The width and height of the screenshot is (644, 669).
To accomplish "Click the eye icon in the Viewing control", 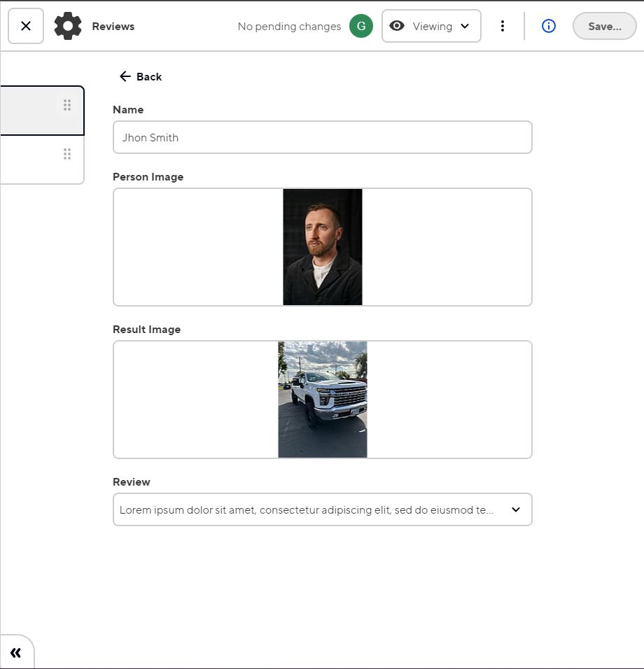I will click(x=397, y=26).
